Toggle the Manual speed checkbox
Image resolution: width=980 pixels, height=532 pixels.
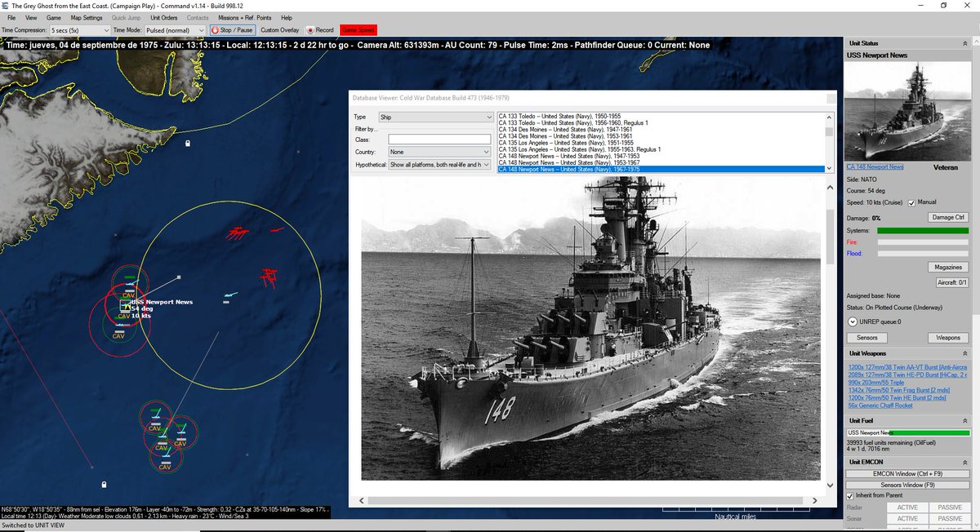point(912,202)
